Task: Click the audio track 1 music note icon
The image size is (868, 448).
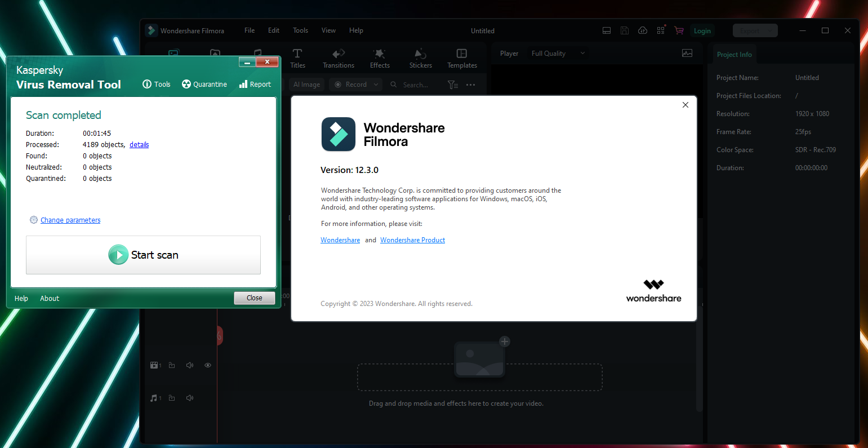Action: click(x=155, y=398)
